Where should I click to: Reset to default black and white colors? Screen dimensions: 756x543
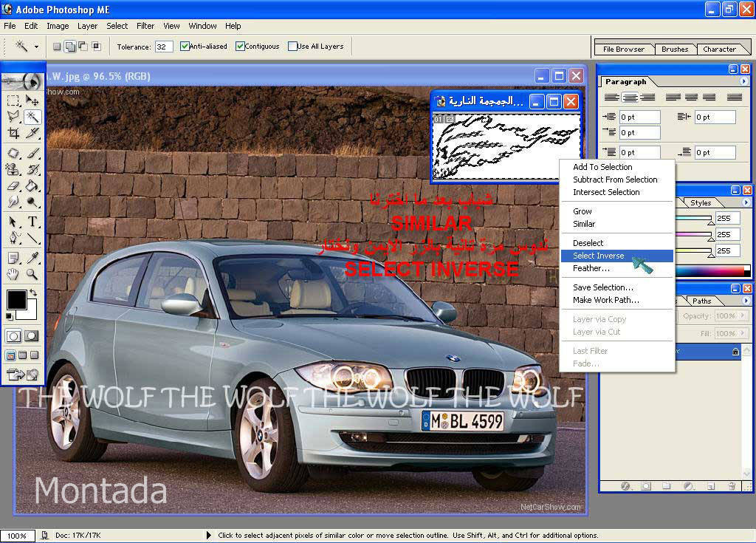coord(9,317)
